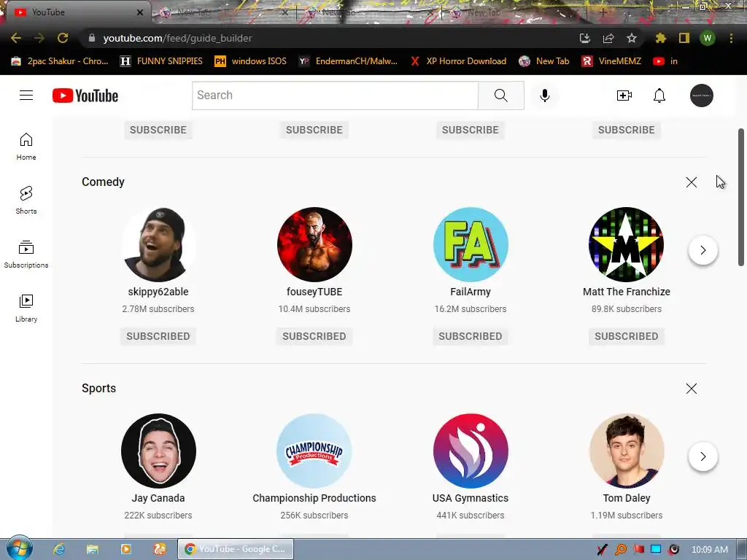Image resolution: width=747 pixels, height=560 pixels.
Task: Open XP Horror Download bookmark
Action: click(458, 61)
